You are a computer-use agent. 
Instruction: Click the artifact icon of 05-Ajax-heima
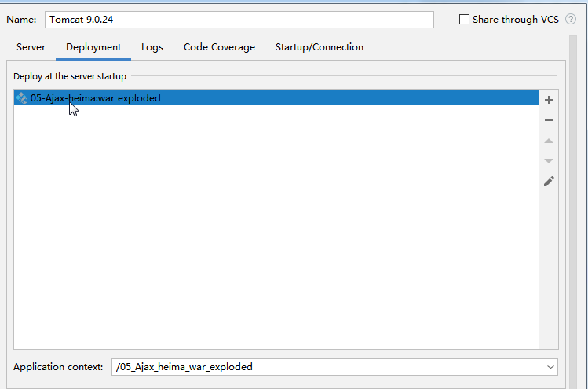point(22,98)
